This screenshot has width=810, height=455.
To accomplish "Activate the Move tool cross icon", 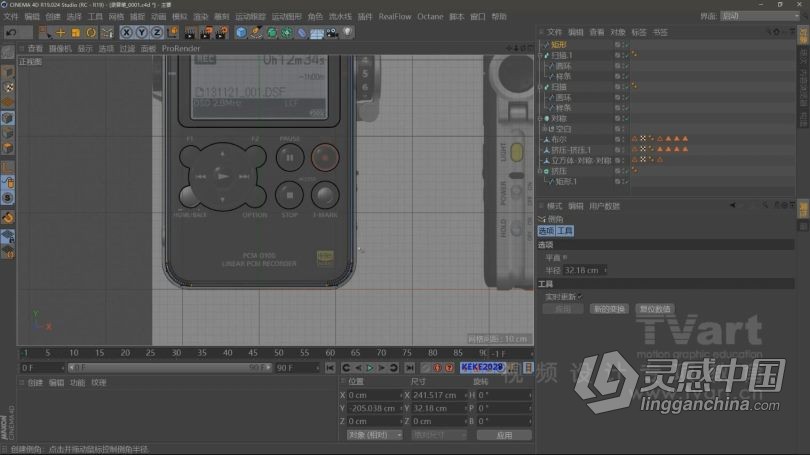I will click(60, 33).
